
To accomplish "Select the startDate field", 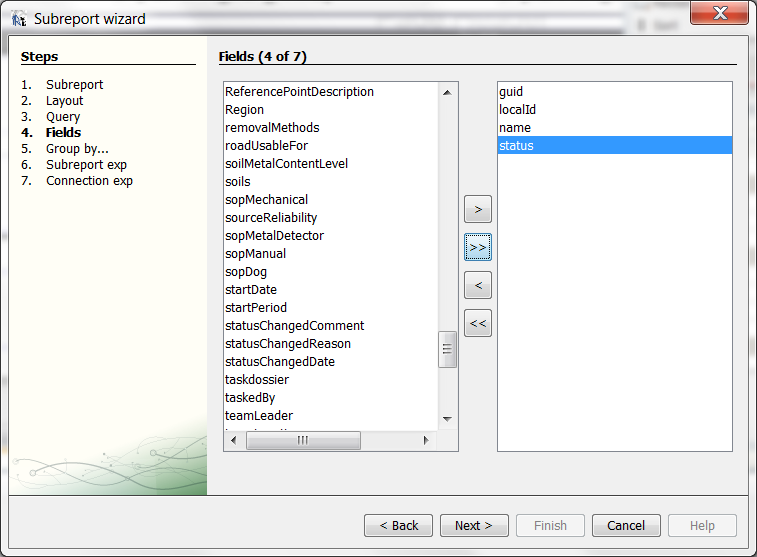I will pos(251,290).
